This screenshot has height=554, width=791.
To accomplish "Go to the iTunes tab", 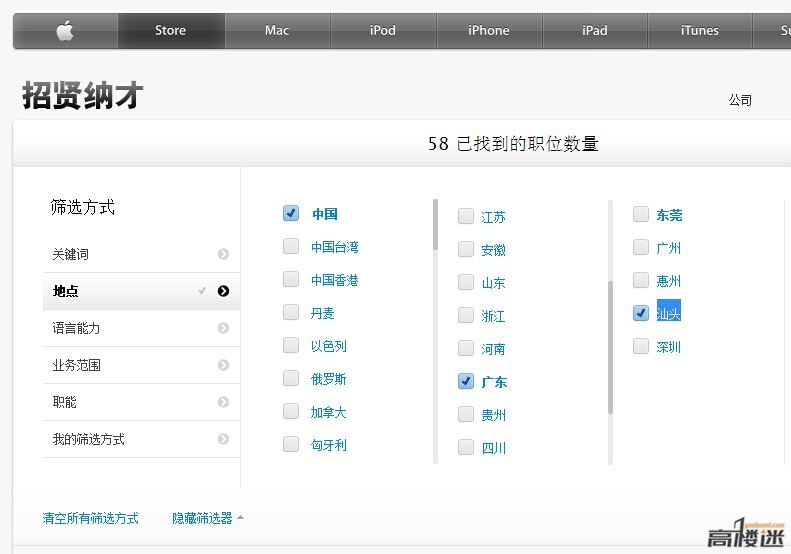I will [x=700, y=31].
